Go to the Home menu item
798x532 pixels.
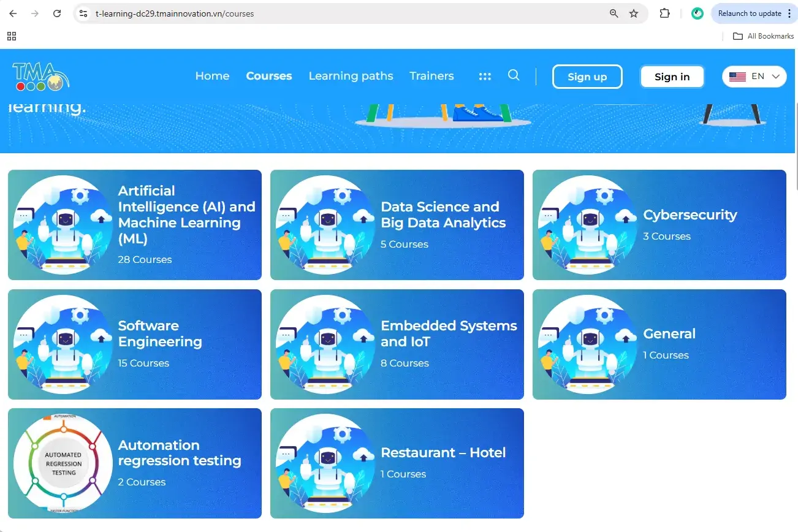pyautogui.click(x=212, y=76)
